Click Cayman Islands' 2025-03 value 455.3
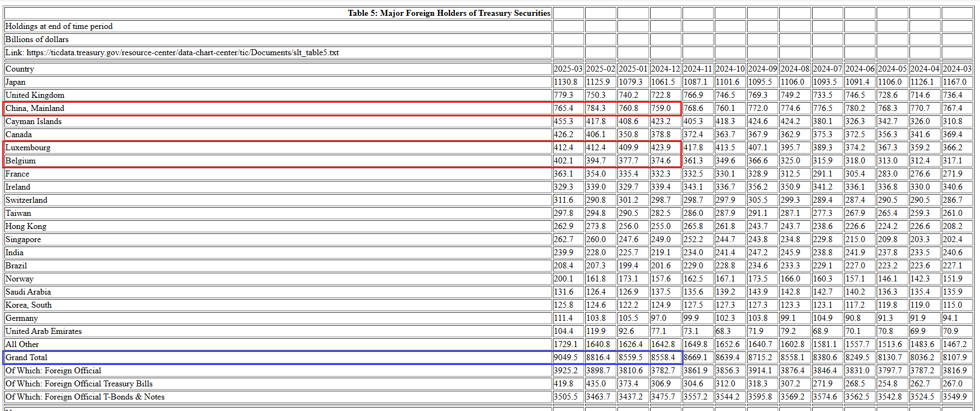980x411 pixels. 568,121
